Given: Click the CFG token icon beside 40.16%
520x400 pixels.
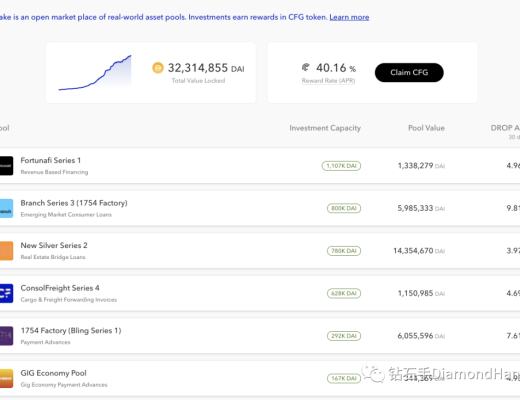Looking at the screenshot, I should [x=306, y=67].
